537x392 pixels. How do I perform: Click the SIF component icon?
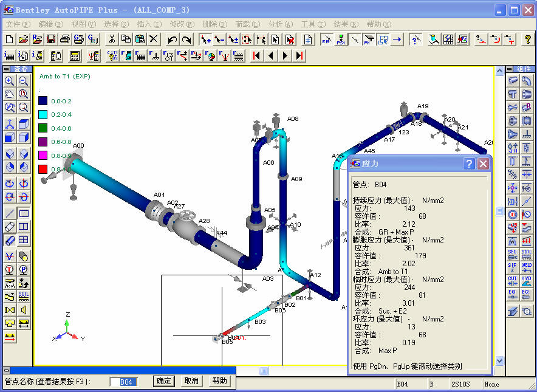pyautogui.click(x=512, y=267)
